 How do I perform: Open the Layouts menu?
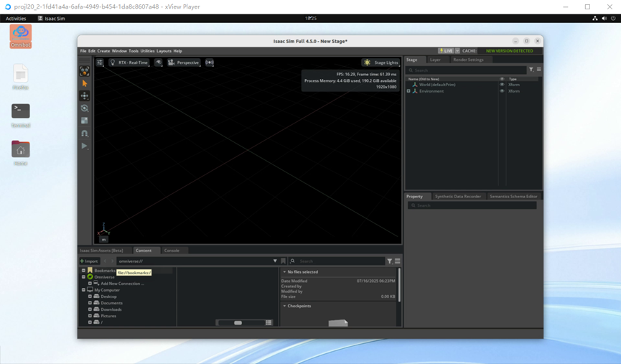pos(164,51)
